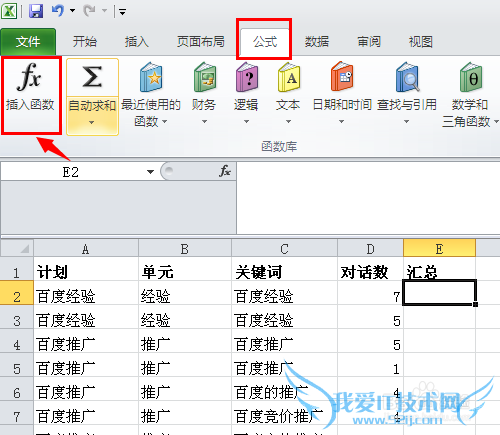Click the active empty cell E2
The height and width of the screenshot is (435, 500).
pyautogui.click(x=439, y=293)
